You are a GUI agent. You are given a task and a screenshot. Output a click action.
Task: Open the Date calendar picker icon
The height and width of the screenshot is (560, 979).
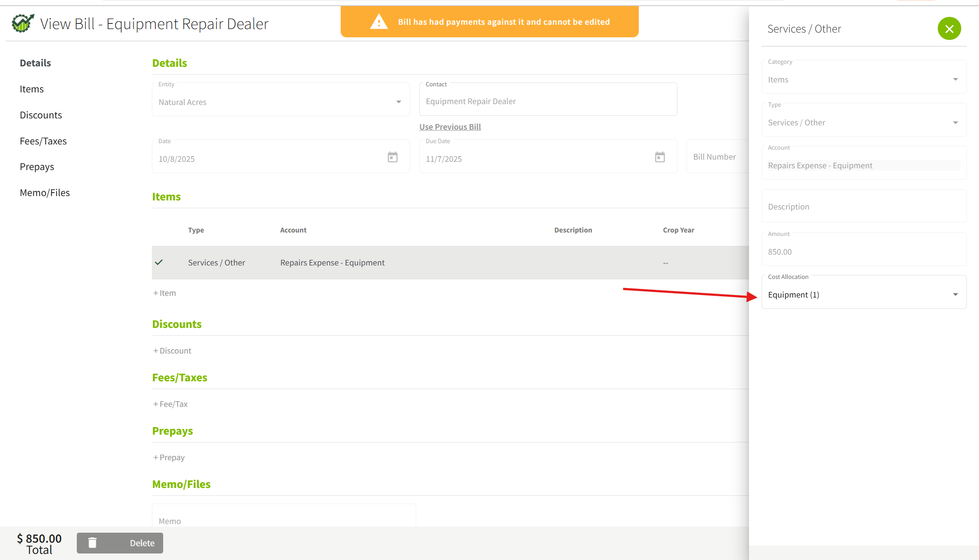[392, 157]
